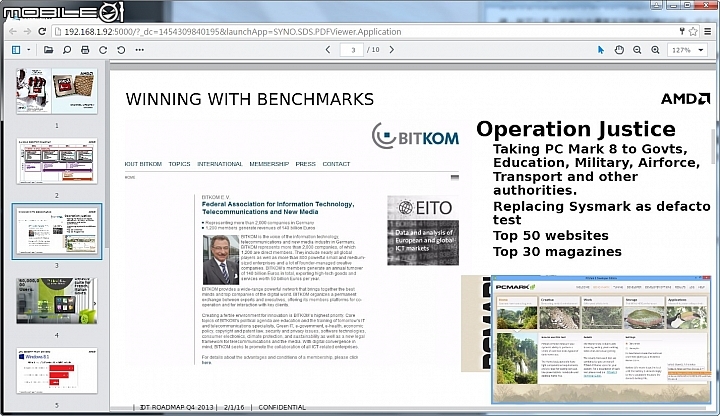This screenshot has width=720, height=416.
Task: Click the 'Top 50 websites' text
Action: 551,236
